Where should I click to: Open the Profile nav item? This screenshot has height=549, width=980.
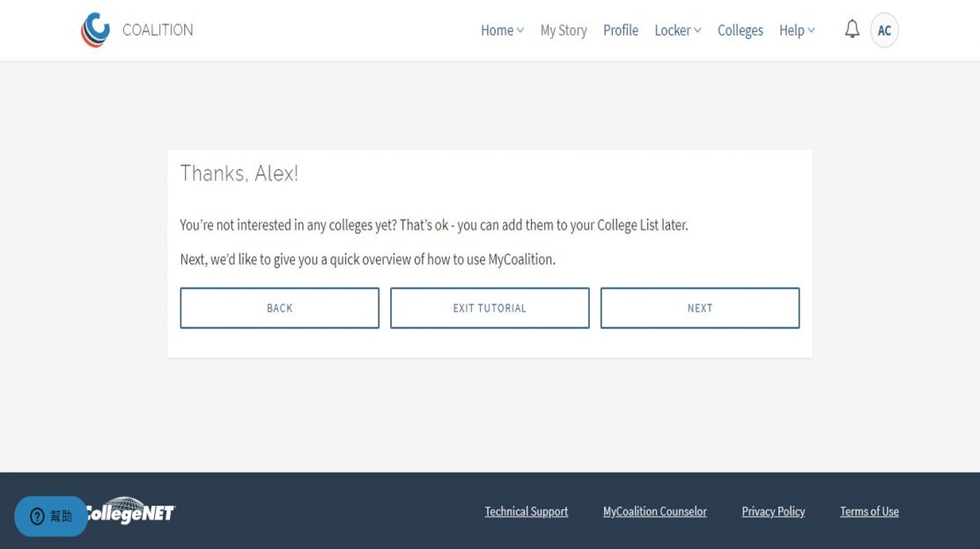(x=621, y=31)
